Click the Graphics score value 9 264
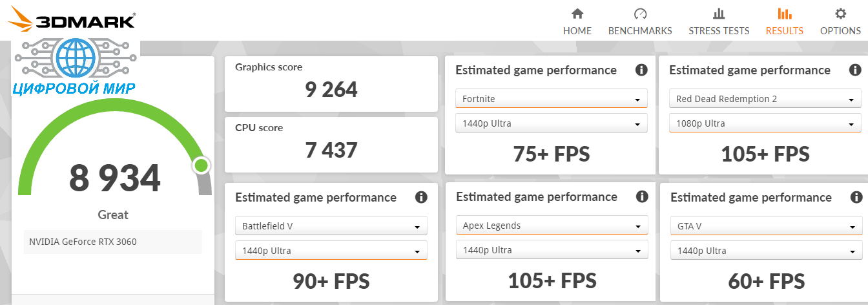The width and height of the screenshot is (868, 305). tap(331, 90)
